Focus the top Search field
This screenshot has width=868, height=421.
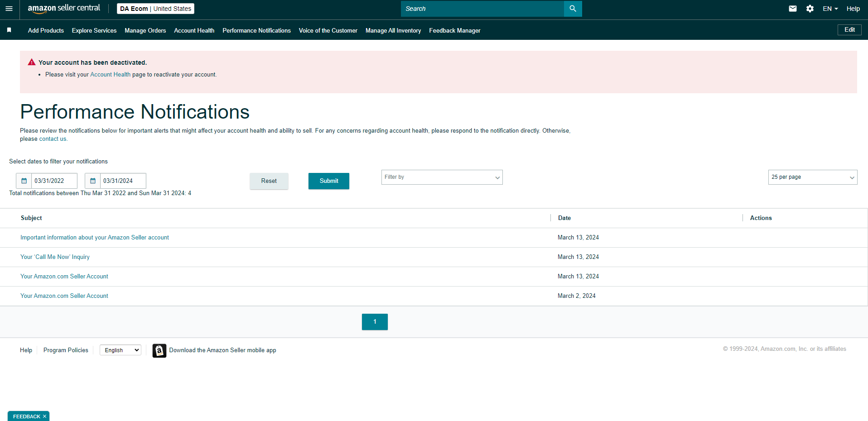482,9
